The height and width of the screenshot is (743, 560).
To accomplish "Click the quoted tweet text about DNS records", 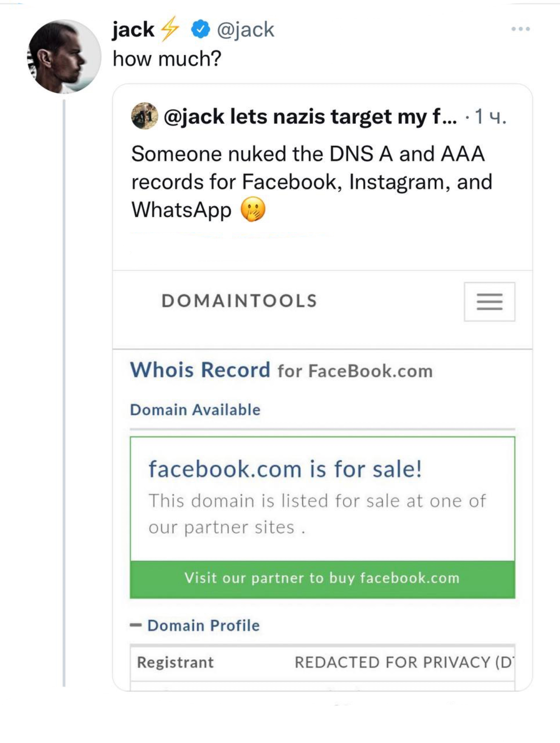I will coord(312,182).
